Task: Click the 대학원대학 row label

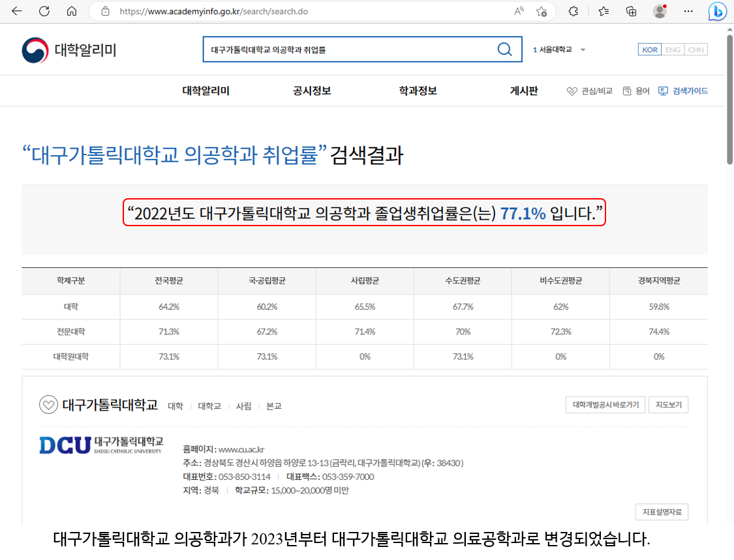Action: tap(71, 357)
